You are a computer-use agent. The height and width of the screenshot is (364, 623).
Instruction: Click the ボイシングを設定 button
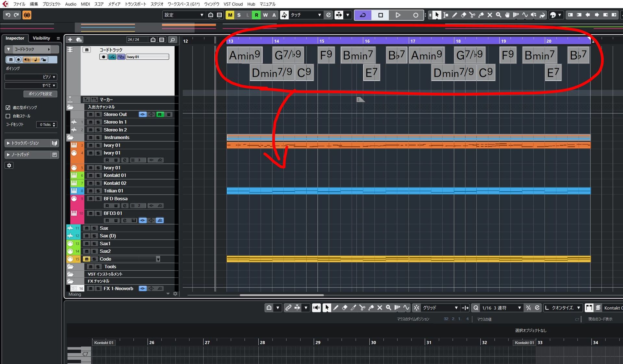(x=40, y=94)
